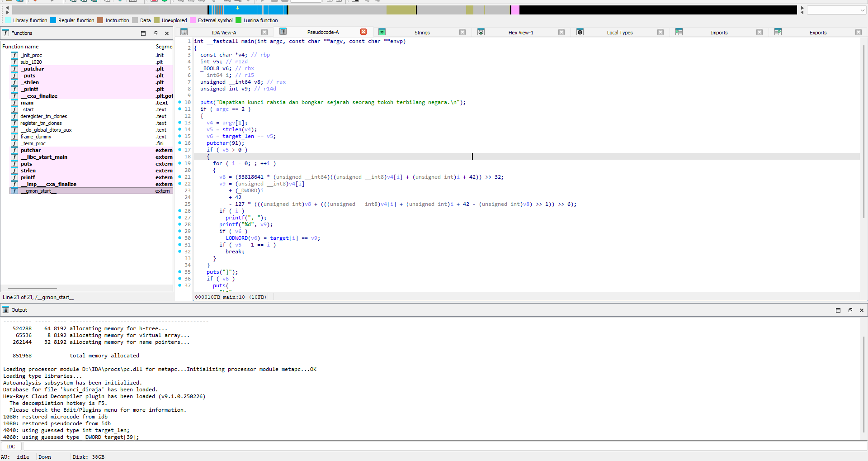
Task: Maximize the Output panel
Action: click(x=838, y=310)
